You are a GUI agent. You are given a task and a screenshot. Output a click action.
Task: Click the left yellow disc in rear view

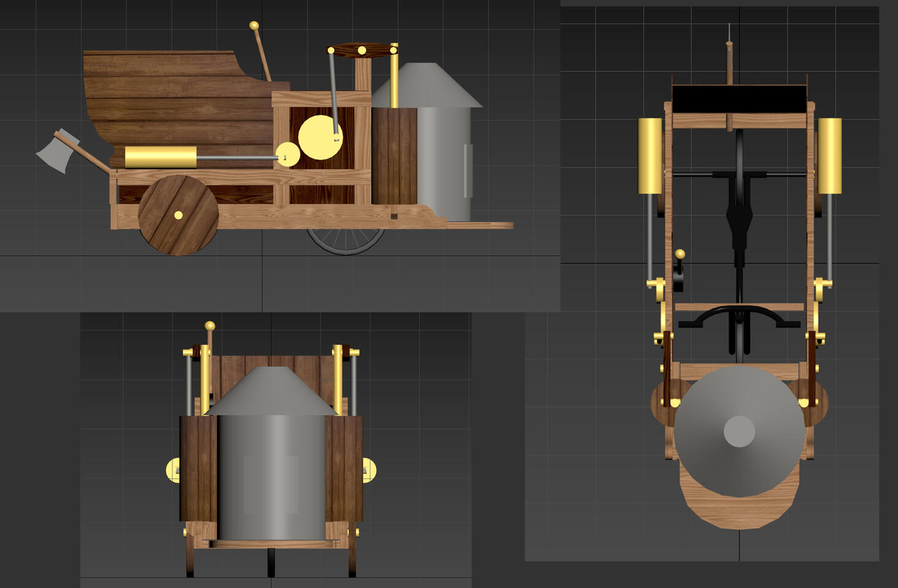click(173, 470)
